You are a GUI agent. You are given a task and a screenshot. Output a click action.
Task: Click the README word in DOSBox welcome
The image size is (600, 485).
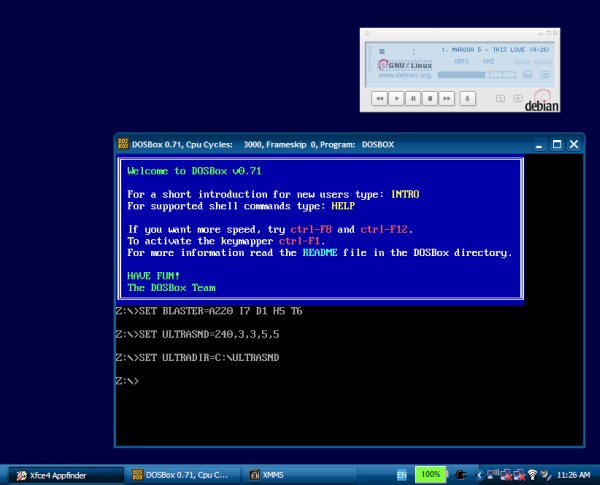click(x=320, y=253)
